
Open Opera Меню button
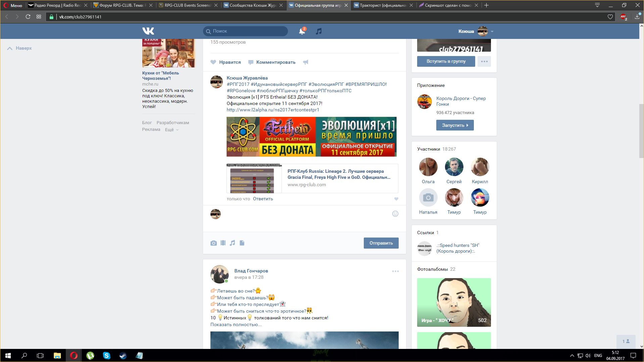13,5
